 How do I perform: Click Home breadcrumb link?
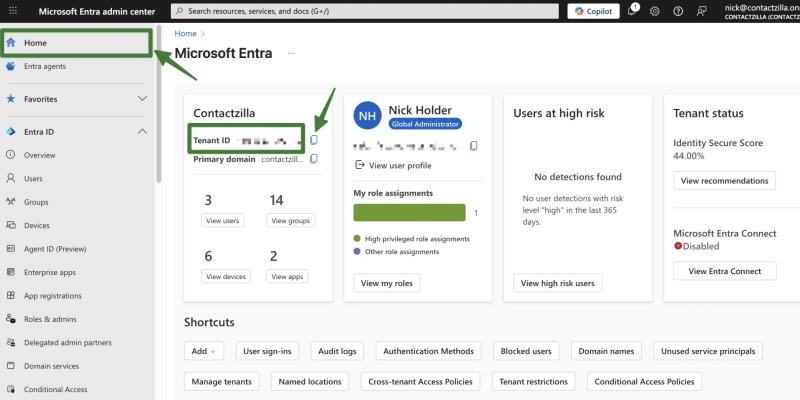click(x=185, y=34)
